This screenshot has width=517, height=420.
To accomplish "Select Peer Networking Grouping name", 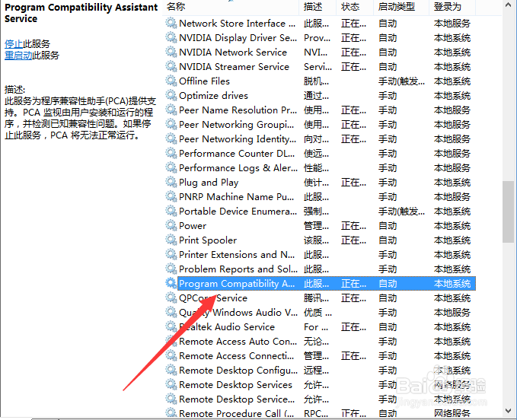I will [x=236, y=125].
